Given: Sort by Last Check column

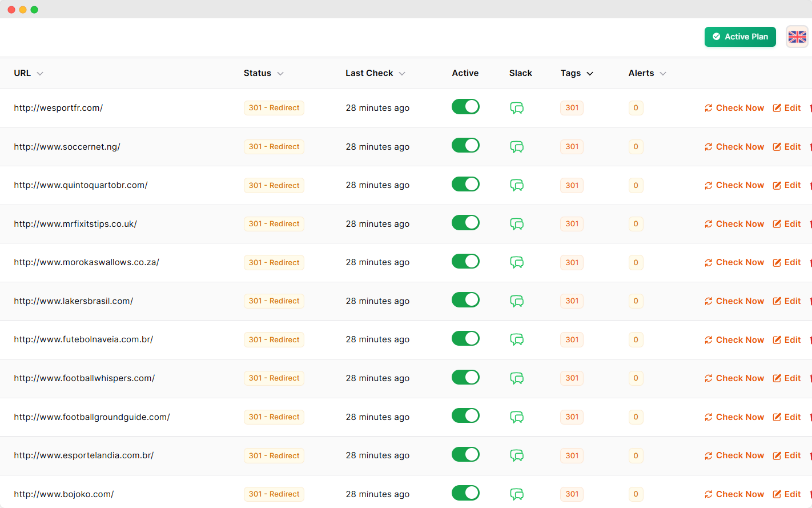Looking at the screenshot, I should (375, 73).
